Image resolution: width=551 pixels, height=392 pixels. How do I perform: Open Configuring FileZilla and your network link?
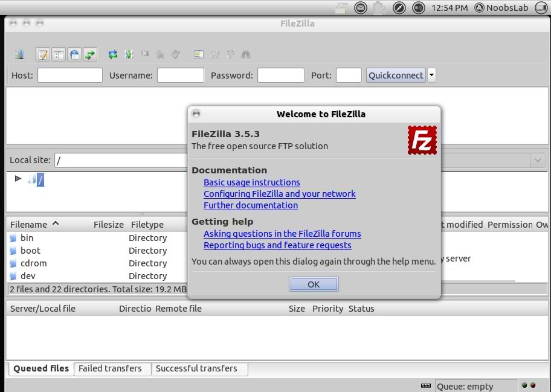tap(279, 194)
